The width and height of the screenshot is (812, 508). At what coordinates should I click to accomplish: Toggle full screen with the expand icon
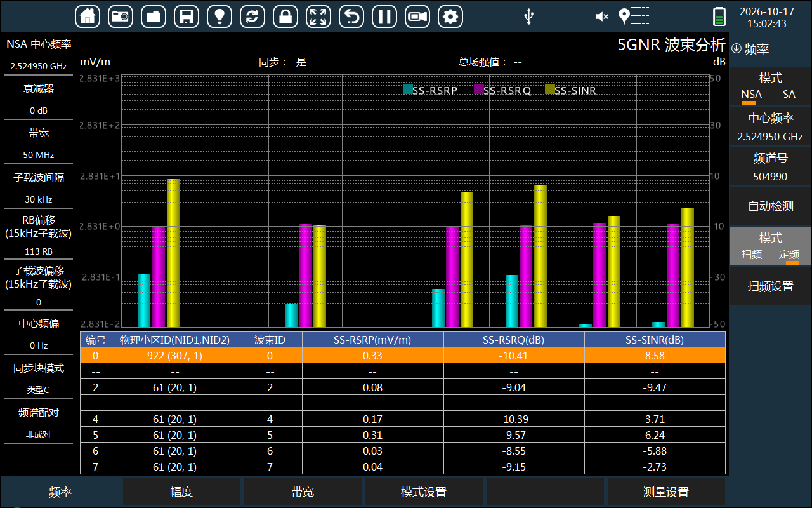tap(318, 17)
